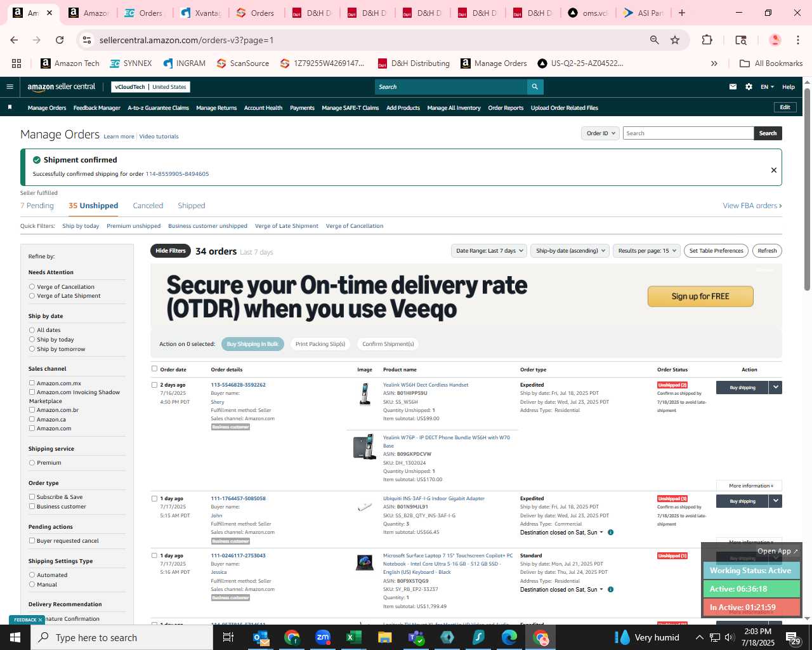812x650 pixels.
Task: Click the Seller Central top search field
Action: tap(451, 87)
